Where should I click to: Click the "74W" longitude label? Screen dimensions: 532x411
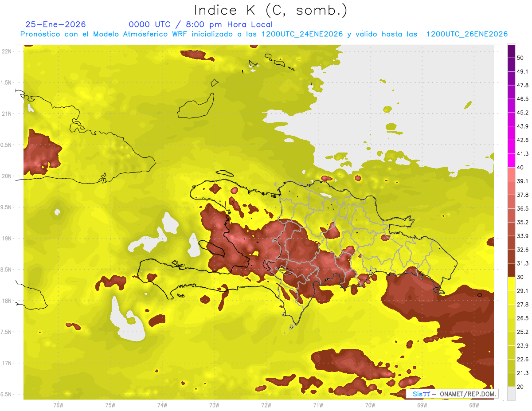162,405
